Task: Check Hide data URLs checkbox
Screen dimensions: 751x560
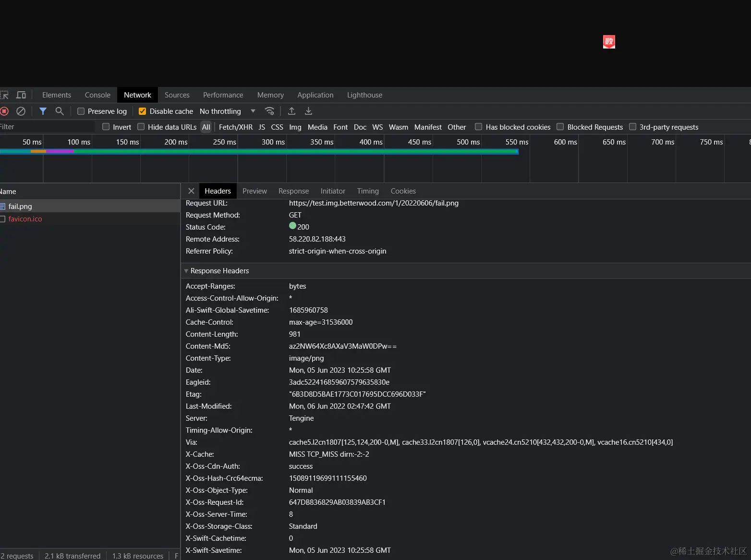Action: click(141, 127)
